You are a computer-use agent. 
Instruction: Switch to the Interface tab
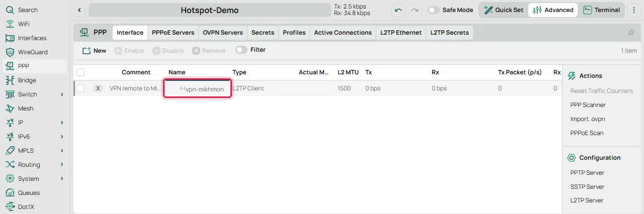click(130, 33)
